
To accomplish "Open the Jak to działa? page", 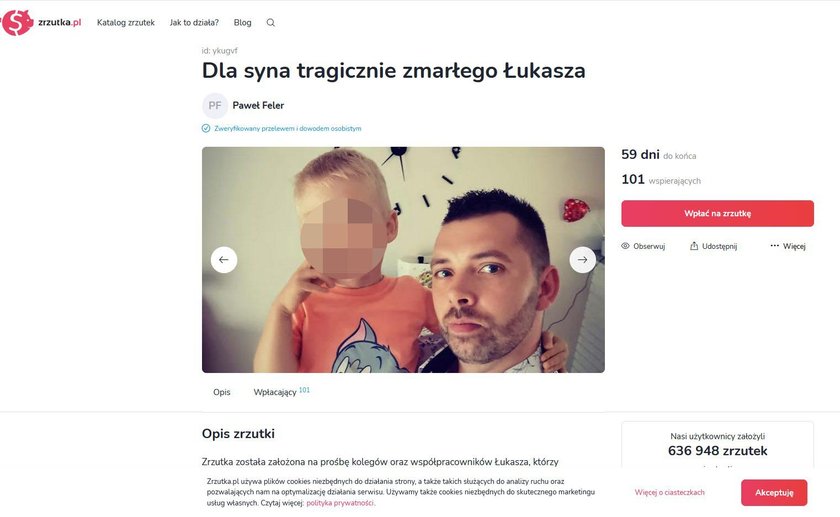I will pos(194,23).
